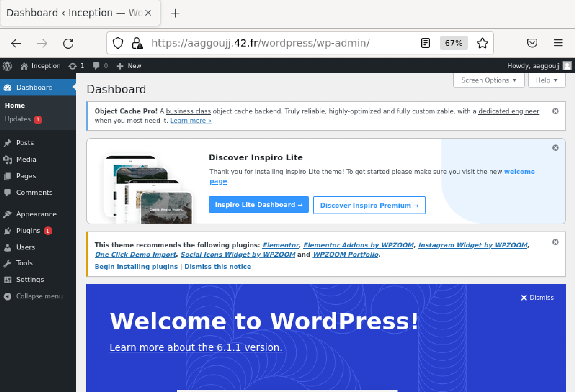The image size is (575, 392).
Task: Click the Dashboard menu item
Action: 35,87
